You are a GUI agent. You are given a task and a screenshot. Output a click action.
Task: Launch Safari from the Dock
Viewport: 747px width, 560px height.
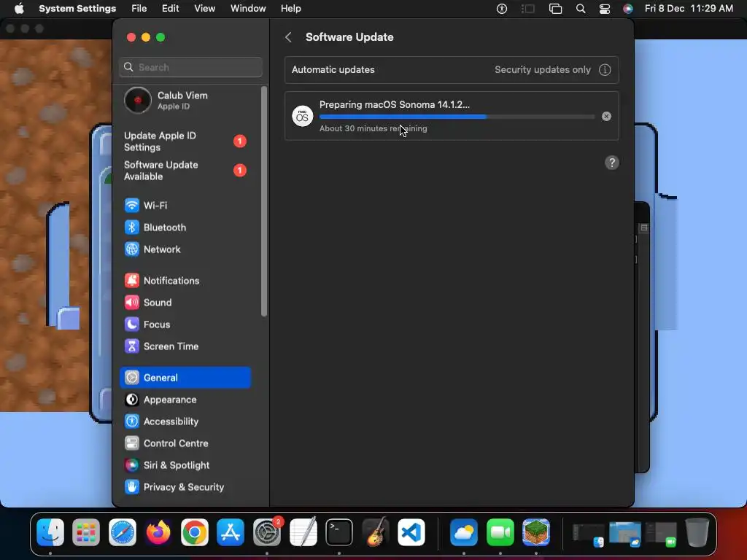coord(123,532)
